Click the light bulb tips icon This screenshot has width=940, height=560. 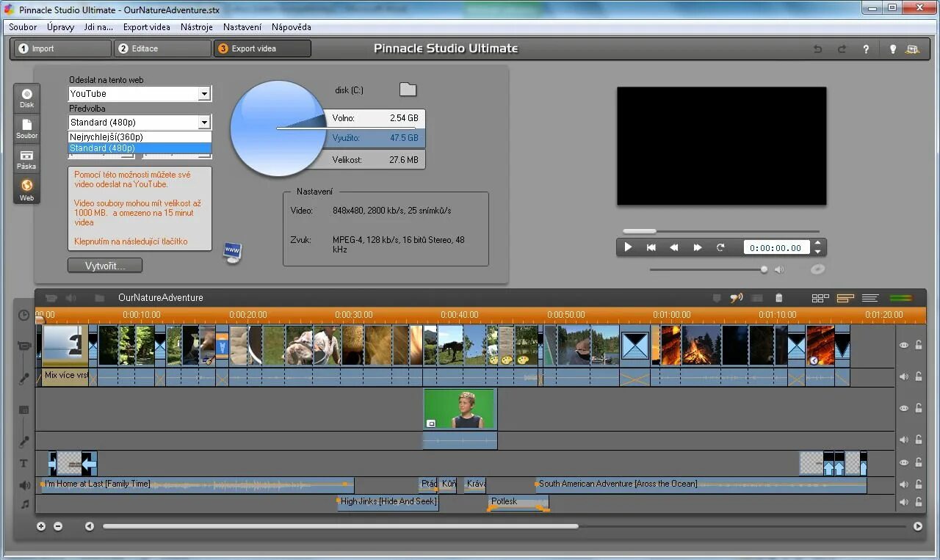click(893, 49)
